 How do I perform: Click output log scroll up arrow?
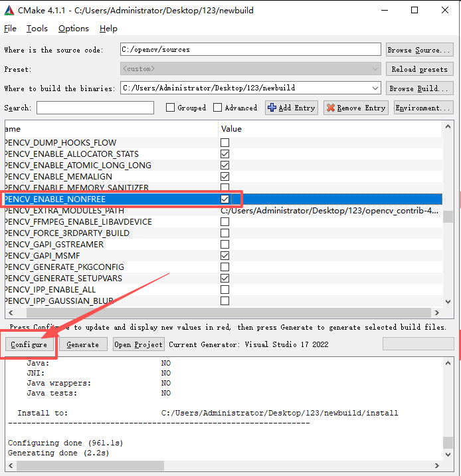pyautogui.click(x=448, y=363)
